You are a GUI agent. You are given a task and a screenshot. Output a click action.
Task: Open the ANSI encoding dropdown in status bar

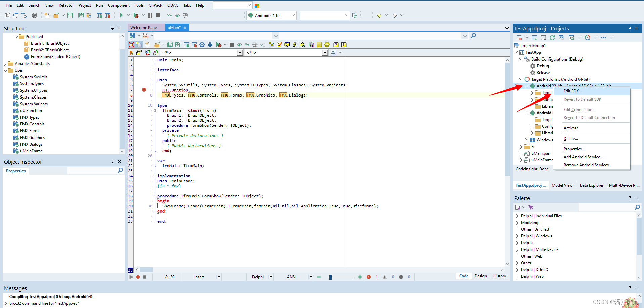pos(311,277)
